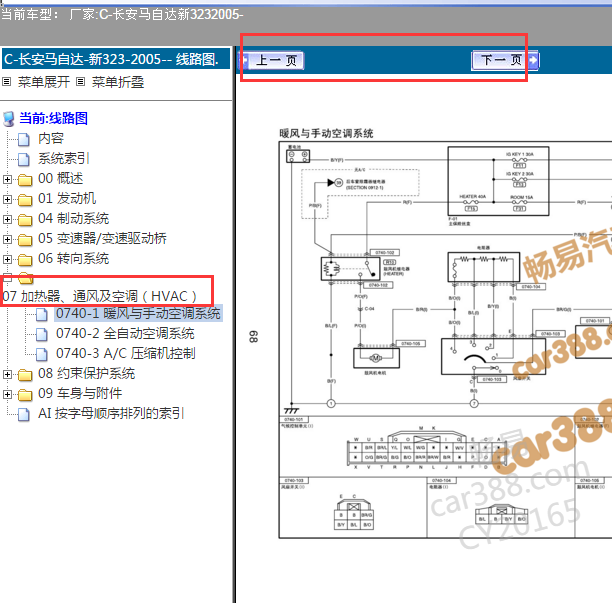This screenshot has height=603, width=612.
Task: Click the computer icon beside 当前:线路图
Action: [9, 119]
